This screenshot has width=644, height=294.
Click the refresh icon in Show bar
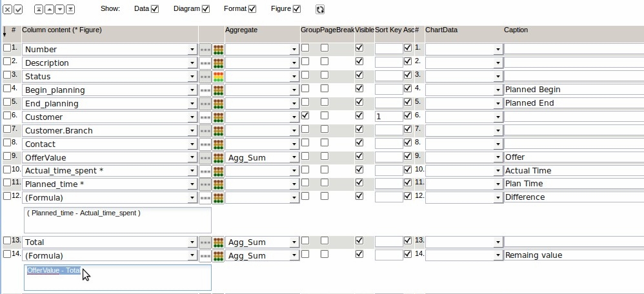point(320,10)
